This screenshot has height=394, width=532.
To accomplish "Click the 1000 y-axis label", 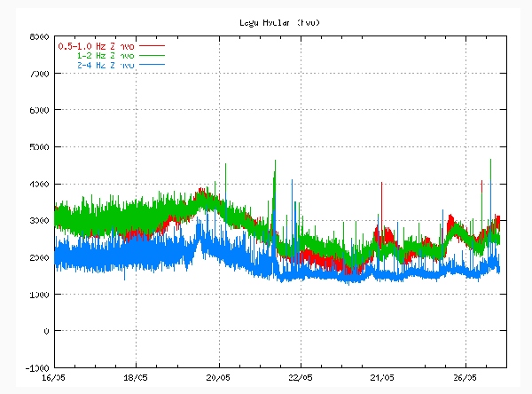I will 38,295.
